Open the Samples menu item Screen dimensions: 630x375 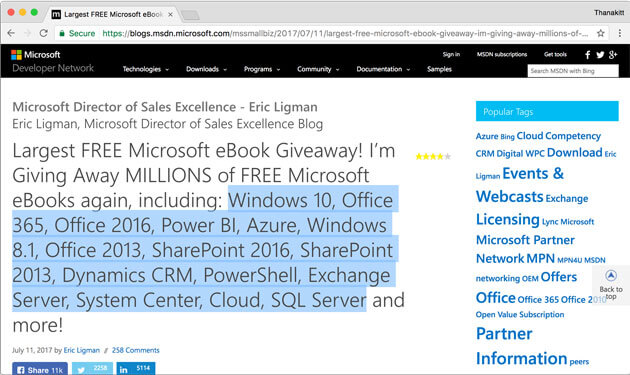pyautogui.click(x=439, y=69)
